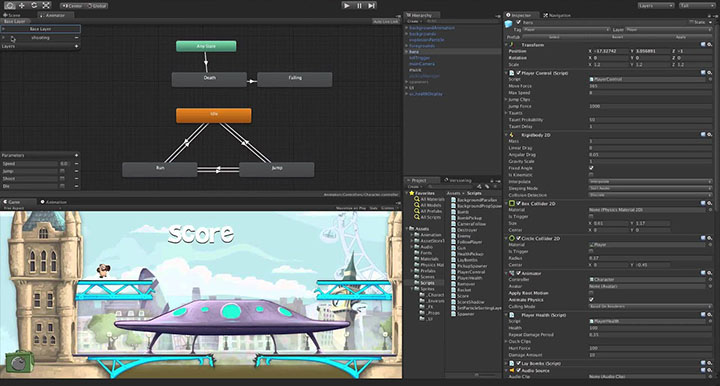Image resolution: width=720 pixels, height=386 pixels.
Task: Open the Hierarchy Create dropdown
Action: point(413,22)
